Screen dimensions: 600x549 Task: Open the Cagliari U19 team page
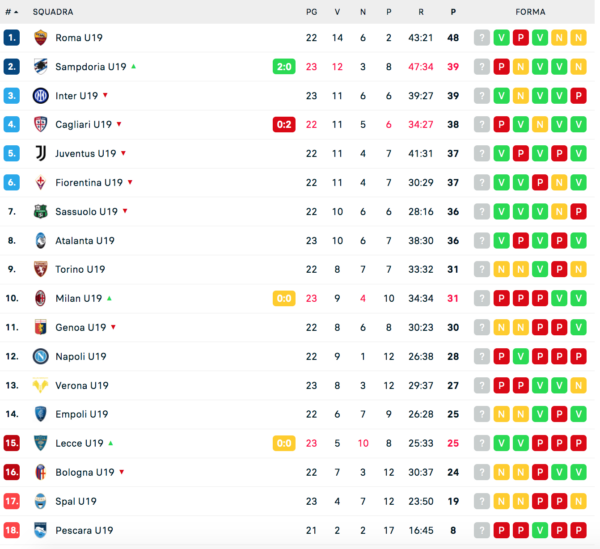pyautogui.click(x=84, y=125)
